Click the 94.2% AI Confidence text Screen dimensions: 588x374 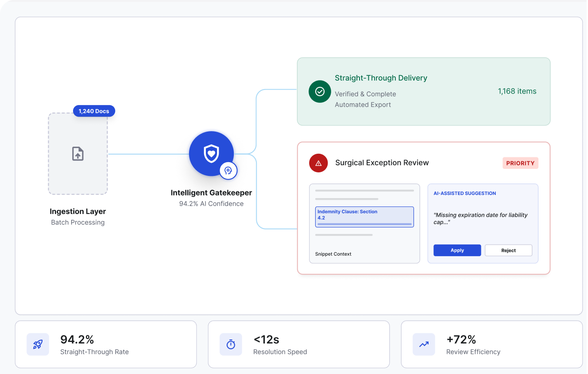[x=211, y=204]
